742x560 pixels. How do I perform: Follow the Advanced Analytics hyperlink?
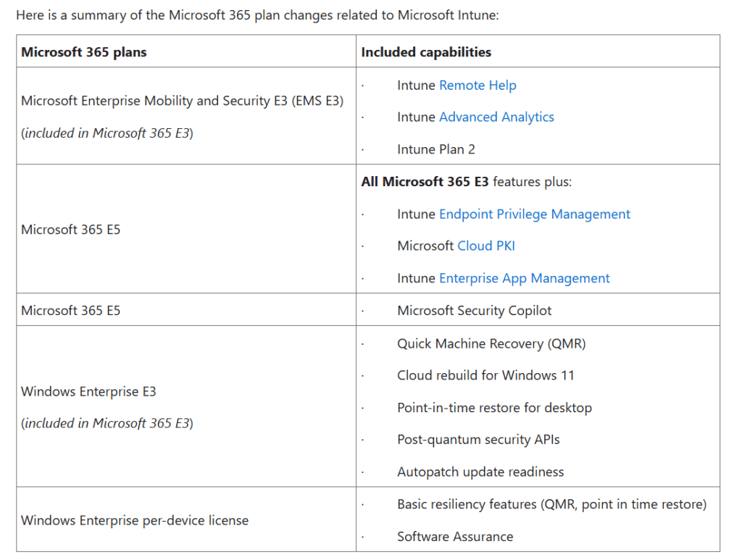[x=496, y=117]
